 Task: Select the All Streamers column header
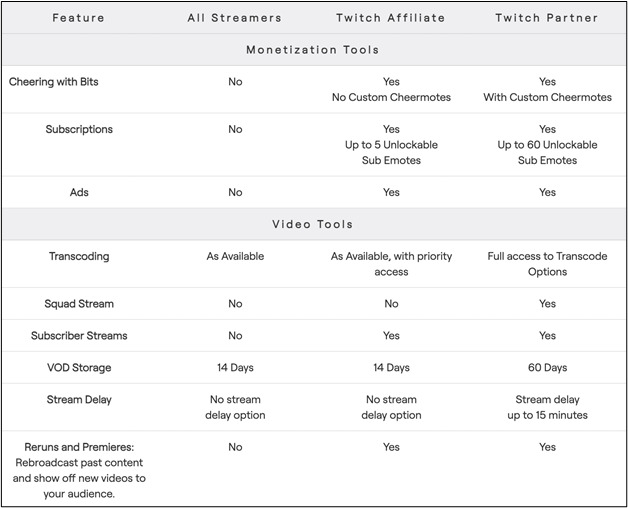click(235, 18)
